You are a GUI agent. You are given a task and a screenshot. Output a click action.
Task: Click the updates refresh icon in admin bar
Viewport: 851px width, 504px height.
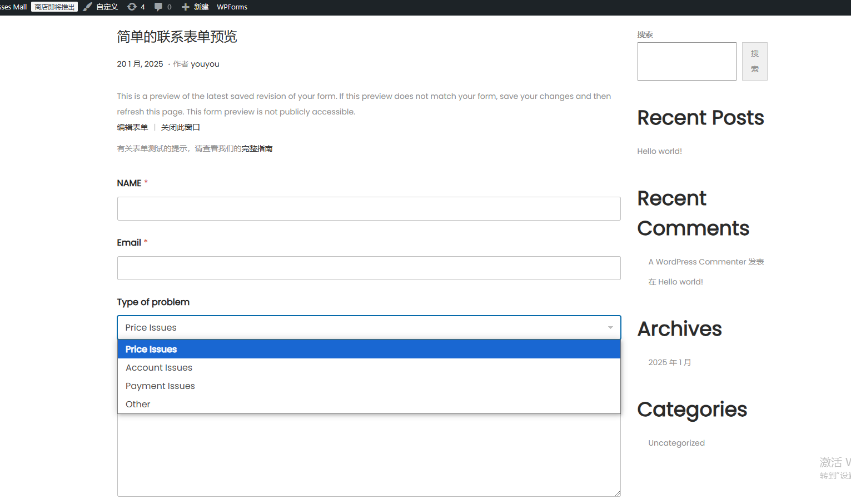(132, 7)
